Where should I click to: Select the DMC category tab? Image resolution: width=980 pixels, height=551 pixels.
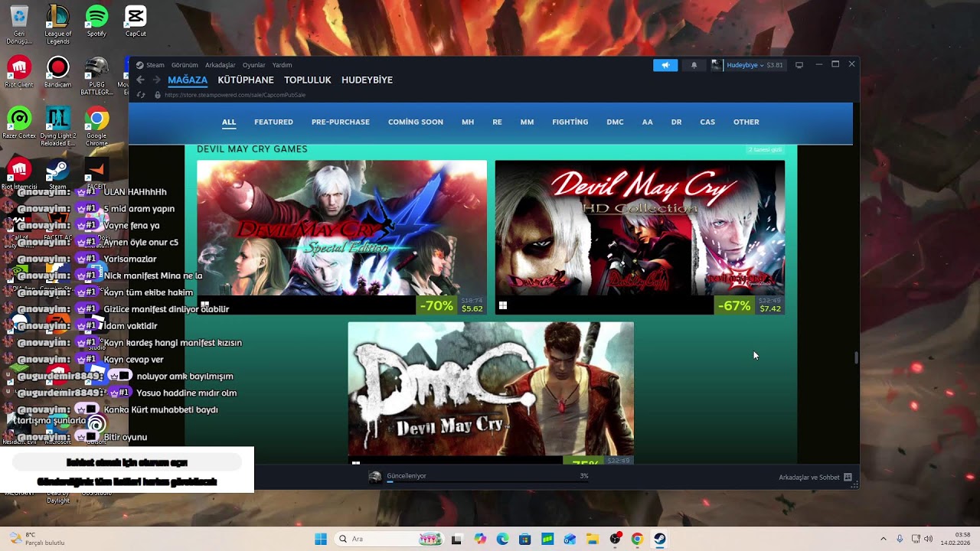(x=615, y=122)
